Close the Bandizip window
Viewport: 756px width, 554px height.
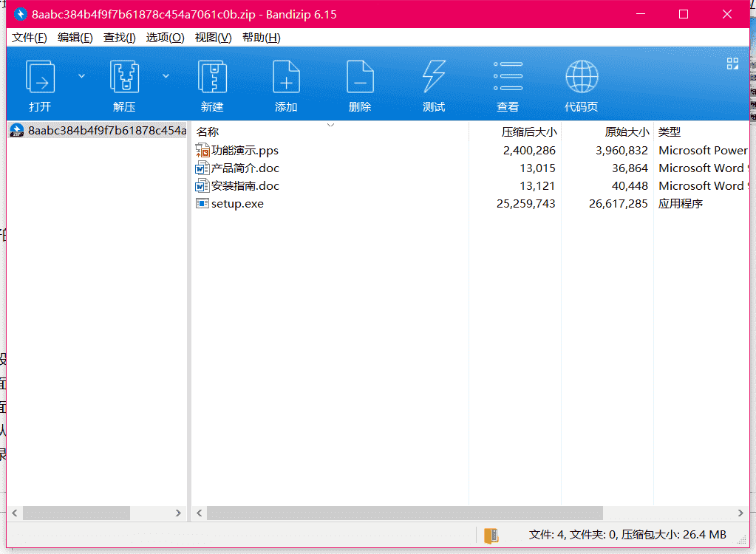coord(727,15)
